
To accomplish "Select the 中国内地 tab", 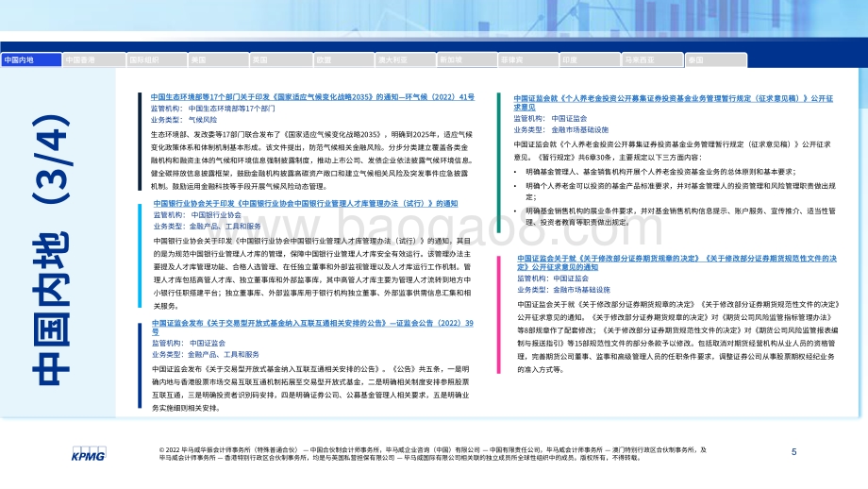I will coord(31,59).
